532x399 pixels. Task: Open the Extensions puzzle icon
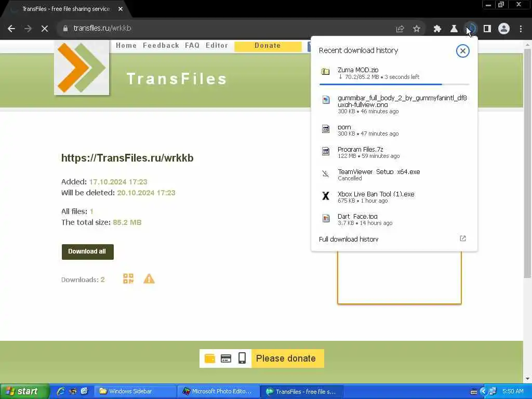(437, 29)
